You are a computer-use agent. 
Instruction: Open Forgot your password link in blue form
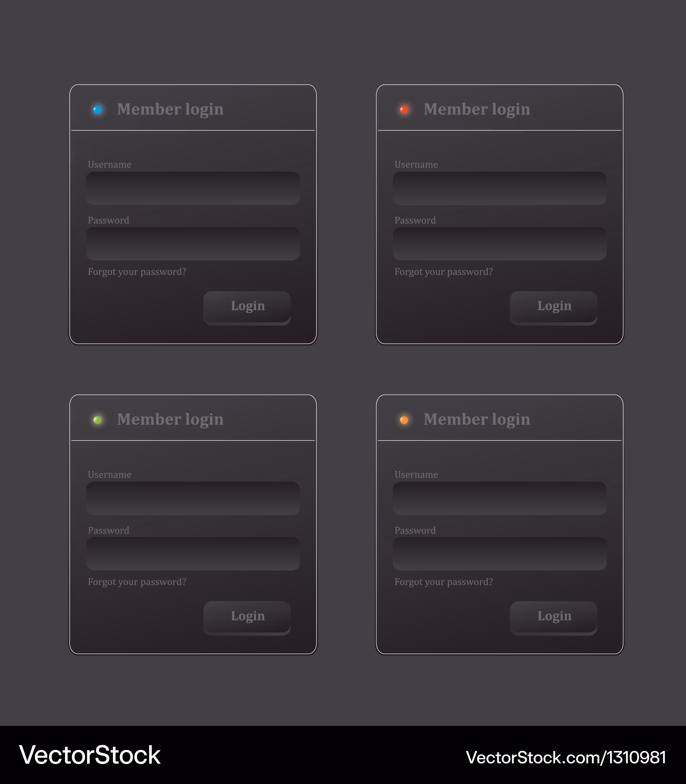coord(137,272)
